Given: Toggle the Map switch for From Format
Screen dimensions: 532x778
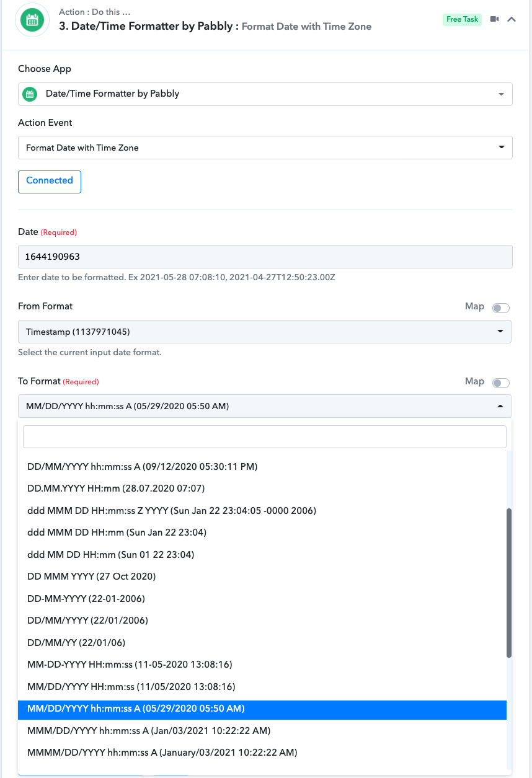Looking at the screenshot, I should tap(500, 308).
